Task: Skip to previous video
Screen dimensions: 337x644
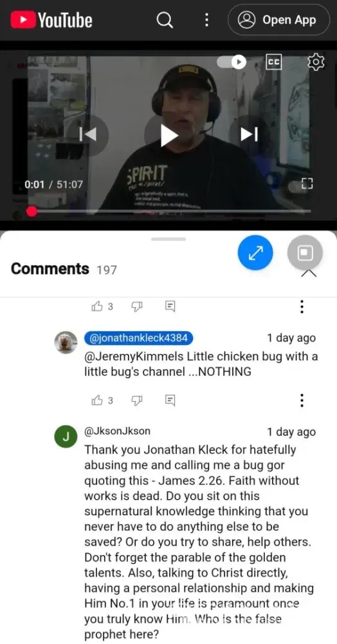Action: tap(87, 135)
